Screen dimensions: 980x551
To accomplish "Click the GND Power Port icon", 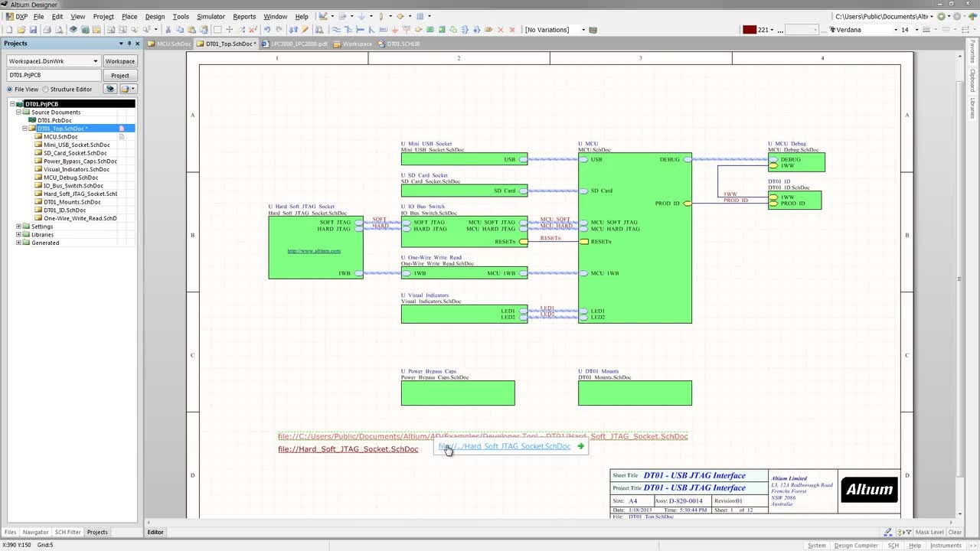I will click(395, 30).
